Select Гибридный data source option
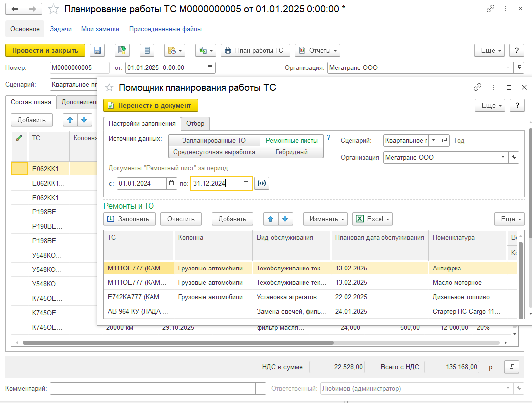This screenshot has height=403, width=532. (292, 152)
